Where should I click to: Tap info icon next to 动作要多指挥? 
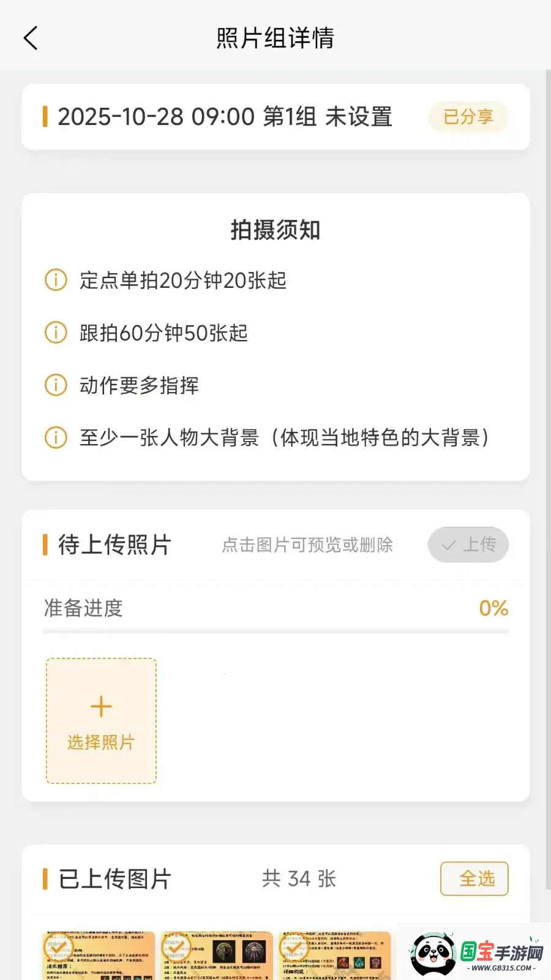pos(56,385)
